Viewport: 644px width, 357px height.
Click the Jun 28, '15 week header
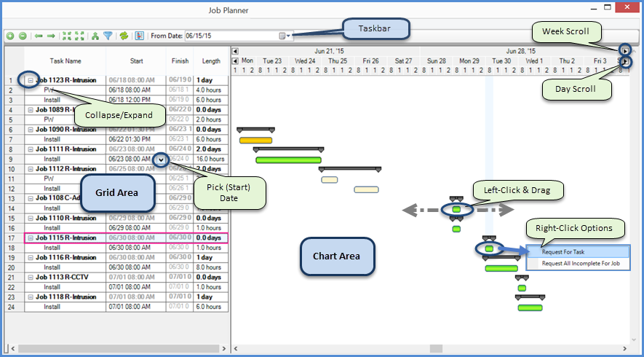coord(521,52)
